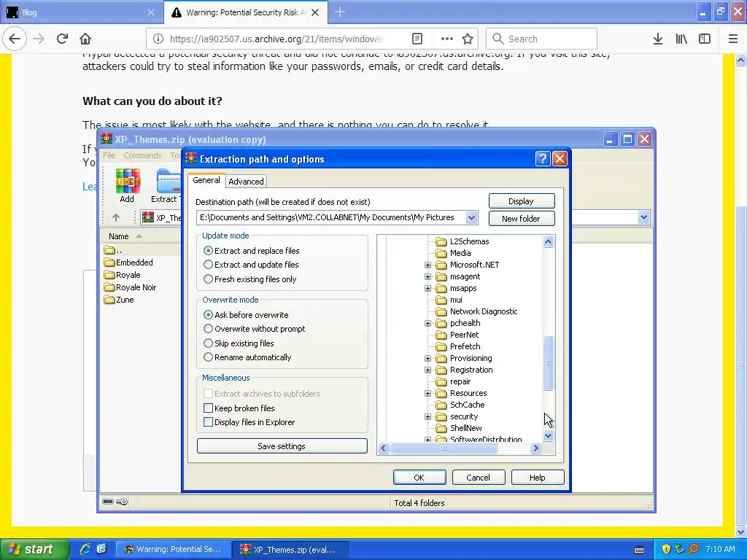Open the browser home page
The height and width of the screenshot is (560, 747).
[x=85, y=39]
